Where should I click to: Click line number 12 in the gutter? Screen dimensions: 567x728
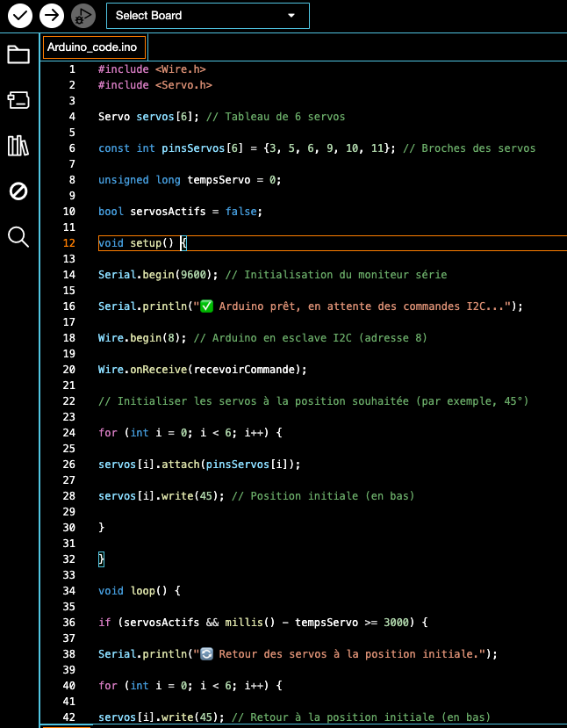click(x=68, y=243)
